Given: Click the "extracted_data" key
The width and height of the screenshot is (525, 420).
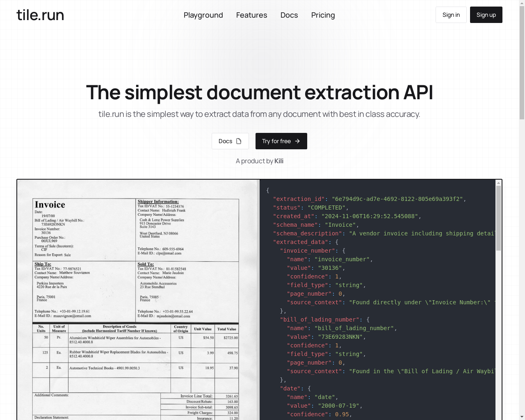Looking at the screenshot, I should pos(301,242).
